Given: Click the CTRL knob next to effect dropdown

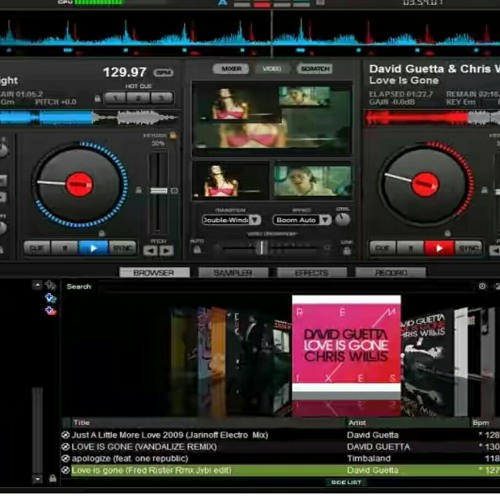Looking at the screenshot, I should coord(343,220).
